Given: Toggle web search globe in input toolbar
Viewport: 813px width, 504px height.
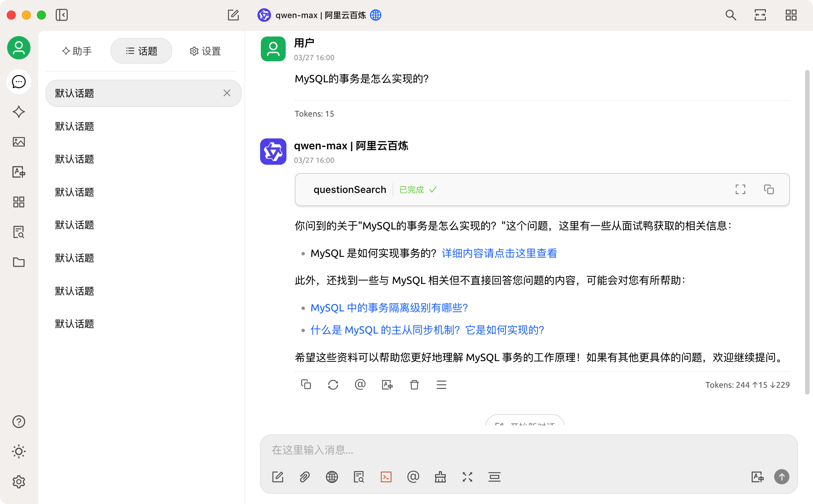Looking at the screenshot, I should click(332, 477).
